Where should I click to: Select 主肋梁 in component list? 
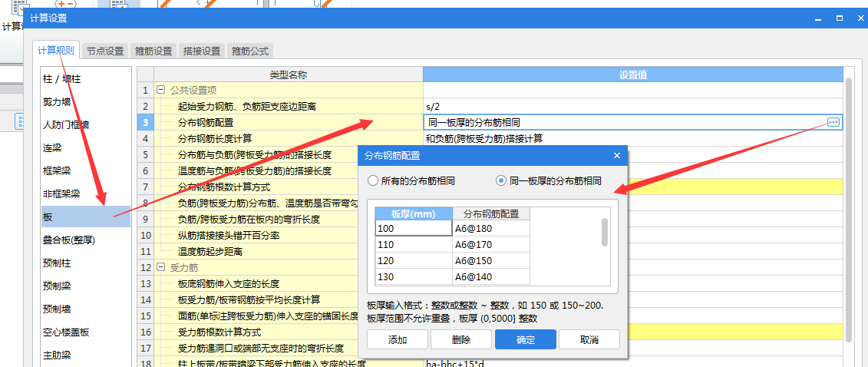point(86,355)
